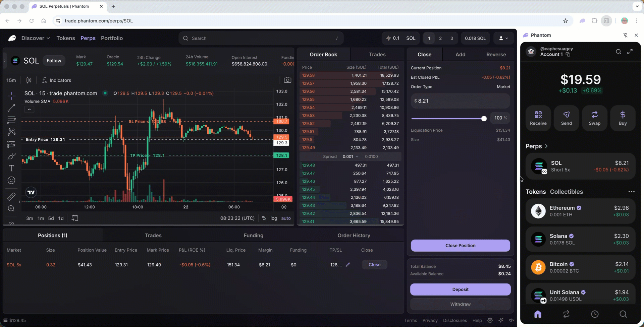Open the Emoji drawing tool

(11, 180)
